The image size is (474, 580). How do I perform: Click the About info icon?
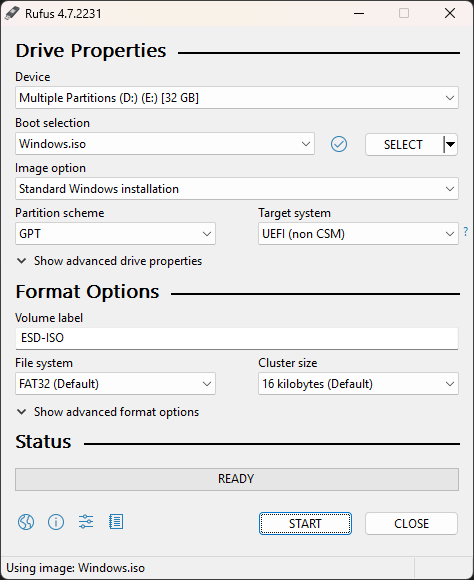point(56,522)
